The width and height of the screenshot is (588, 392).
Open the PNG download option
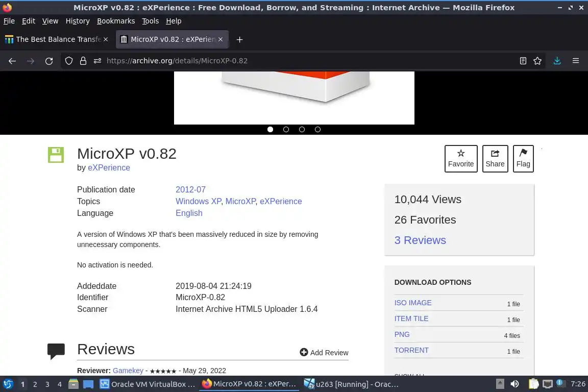click(x=402, y=334)
